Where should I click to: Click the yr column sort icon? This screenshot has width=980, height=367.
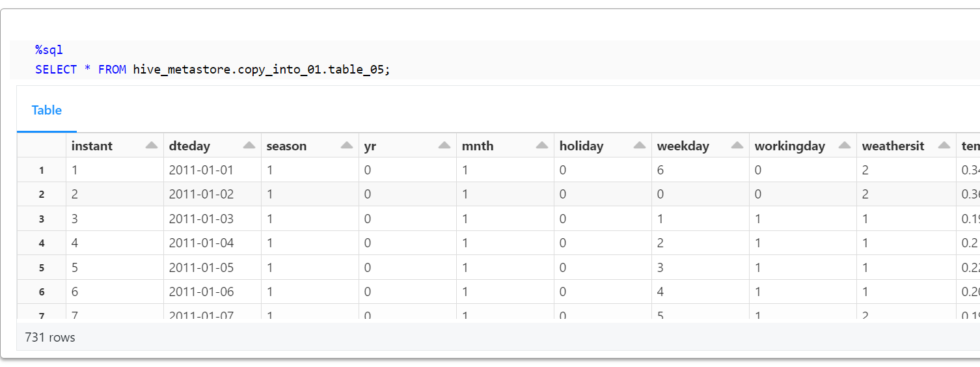[x=444, y=146]
